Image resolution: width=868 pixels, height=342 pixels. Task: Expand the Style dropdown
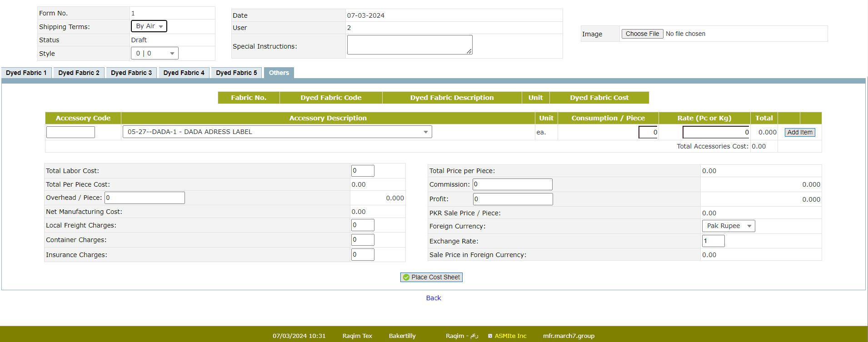click(x=155, y=53)
